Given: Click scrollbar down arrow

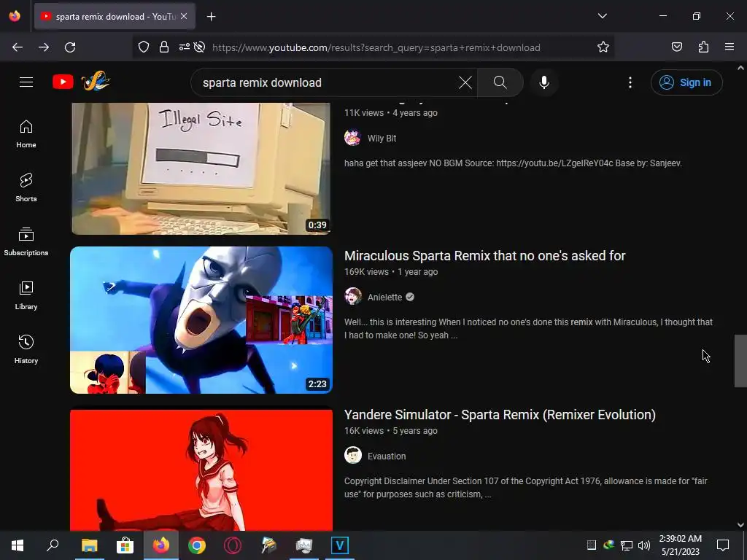Looking at the screenshot, I should (740, 525).
